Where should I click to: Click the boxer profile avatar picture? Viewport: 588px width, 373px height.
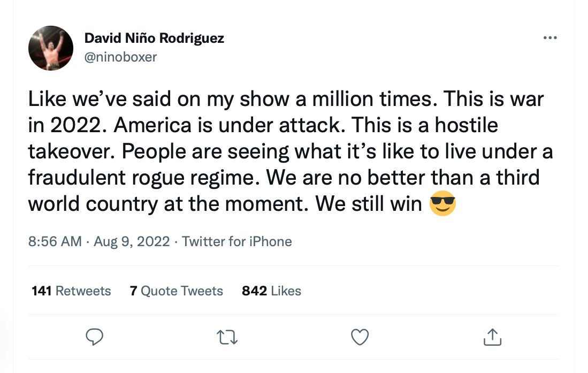[50, 48]
